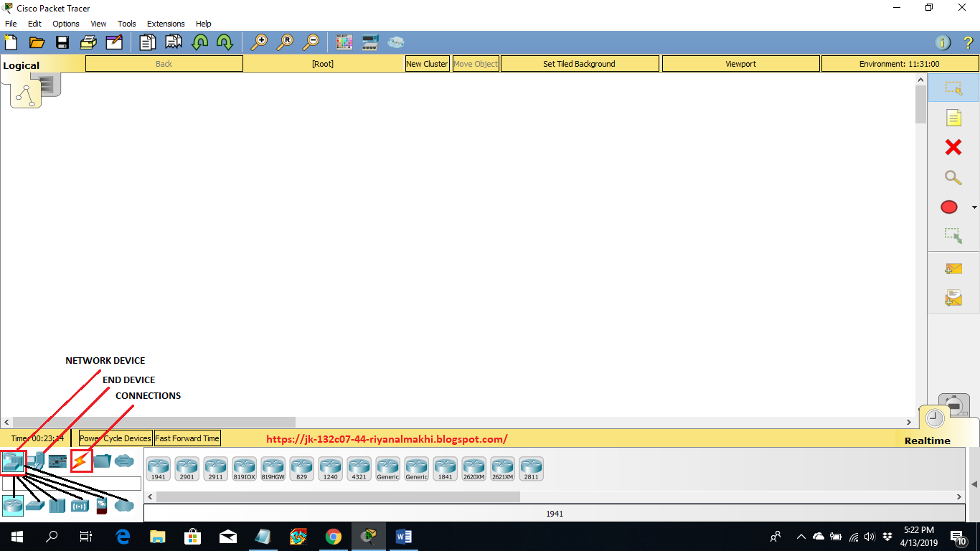The height and width of the screenshot is (551, 980).
Task: Click the Copy toolbar icon
Action: [147, 42]
